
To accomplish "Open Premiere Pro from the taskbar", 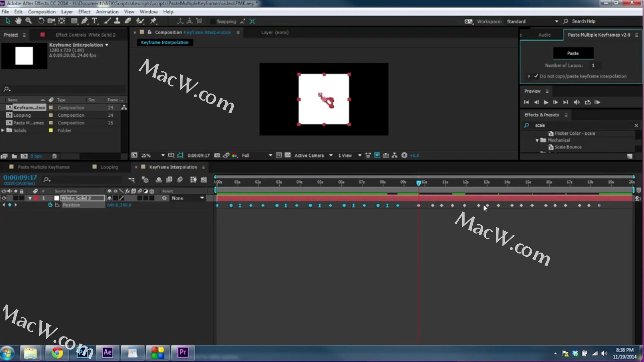I will [x=183, y=353].
